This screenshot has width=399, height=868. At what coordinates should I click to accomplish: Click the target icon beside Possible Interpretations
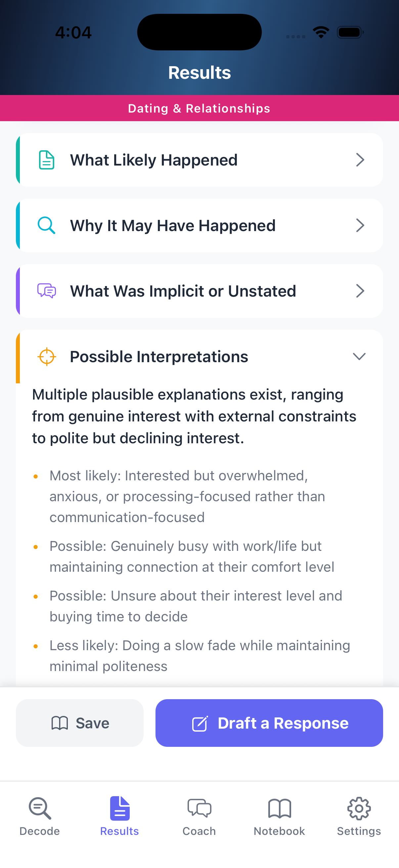tap(46, 356)
